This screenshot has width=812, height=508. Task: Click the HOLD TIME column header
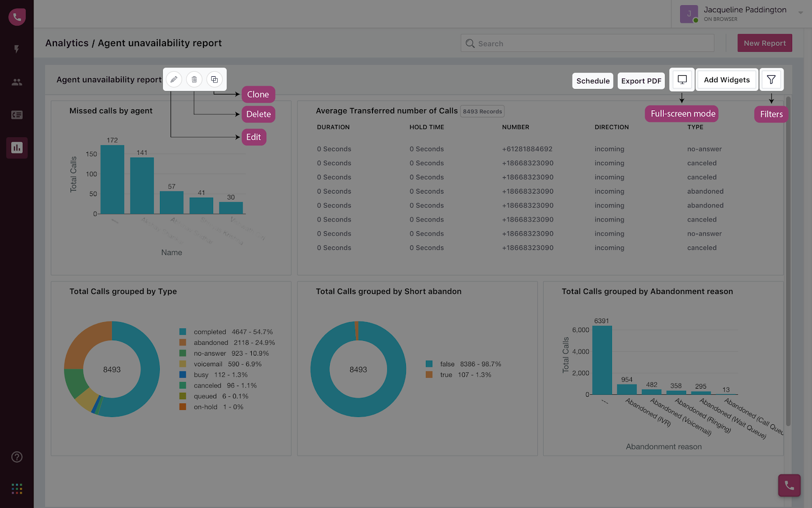[x=427, y=127]
